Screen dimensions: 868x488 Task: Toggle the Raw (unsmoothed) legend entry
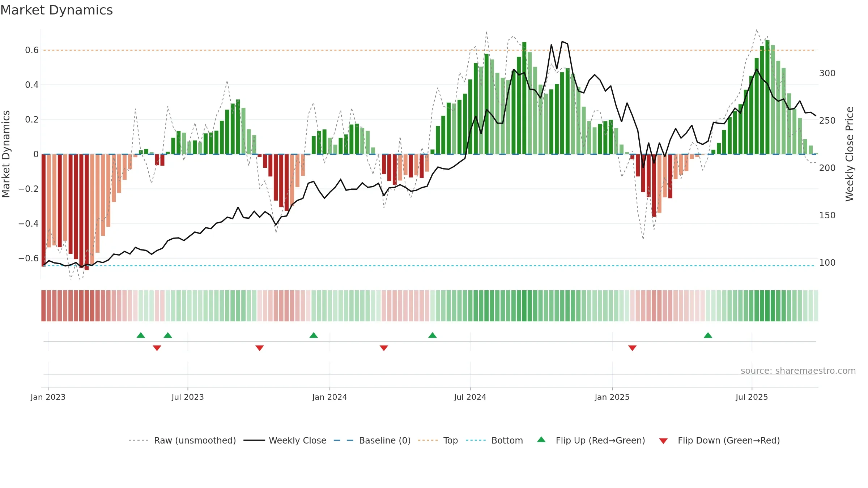[182, 440]
